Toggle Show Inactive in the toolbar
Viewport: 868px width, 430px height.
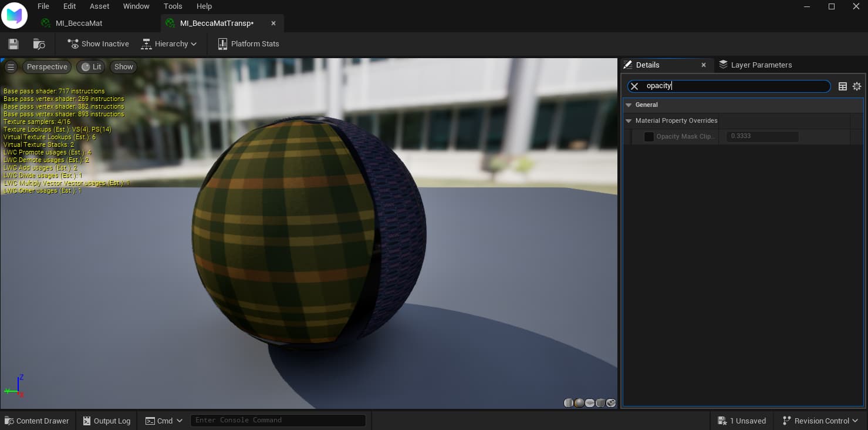pos(98,44)
